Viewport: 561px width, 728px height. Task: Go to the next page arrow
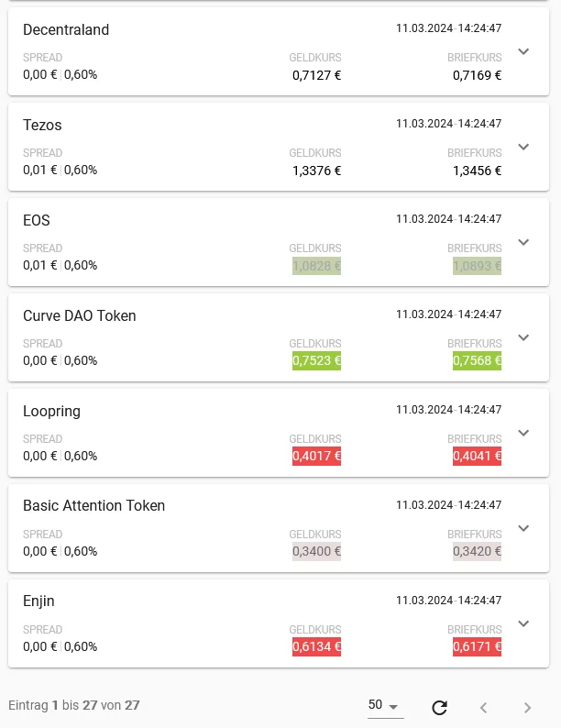coord(527,708)
